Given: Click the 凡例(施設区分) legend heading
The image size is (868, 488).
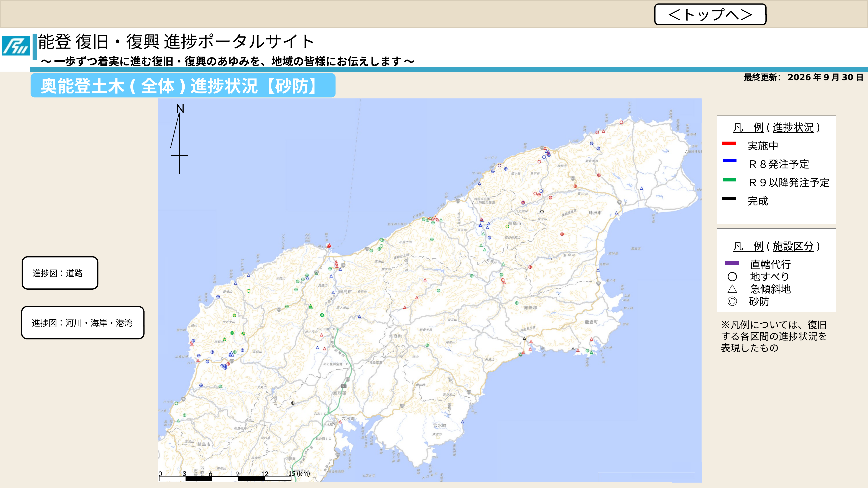Looking at the screenshot, I should (x=777, y=246).
